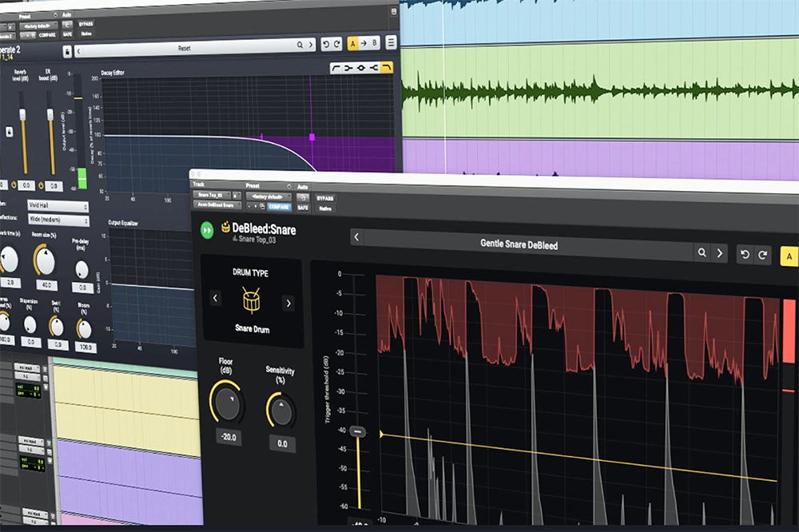Select the A state in reverb A/B comparison
The width and height of the screenshot is (799, 532).
352,44
